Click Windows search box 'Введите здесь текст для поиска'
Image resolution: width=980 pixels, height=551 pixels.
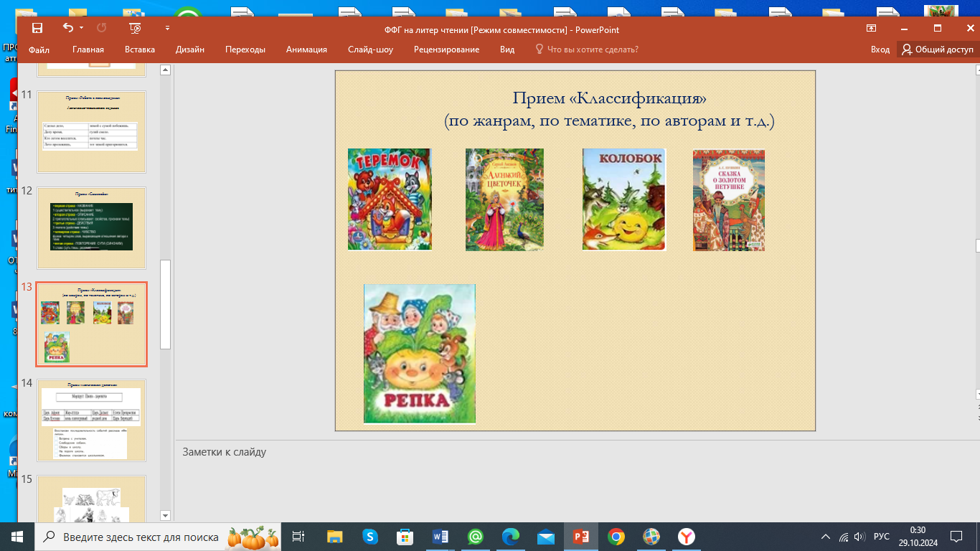[159, 537]
